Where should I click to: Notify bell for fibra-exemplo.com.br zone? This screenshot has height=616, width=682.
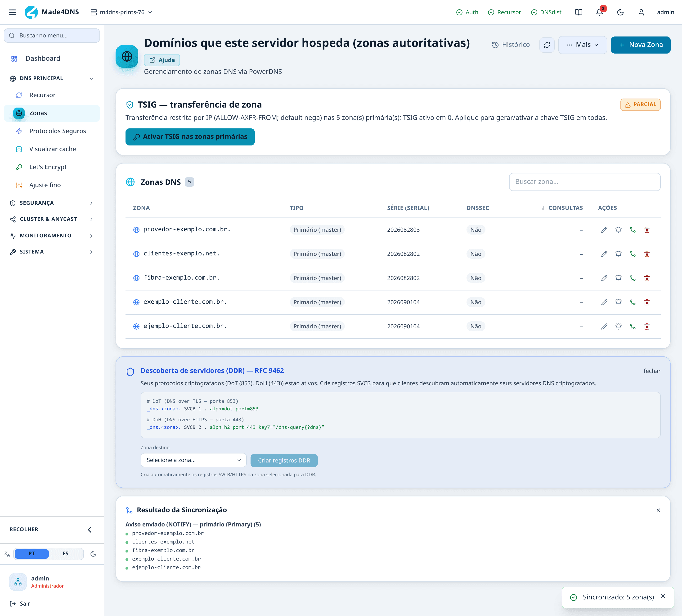coord(618,278)
